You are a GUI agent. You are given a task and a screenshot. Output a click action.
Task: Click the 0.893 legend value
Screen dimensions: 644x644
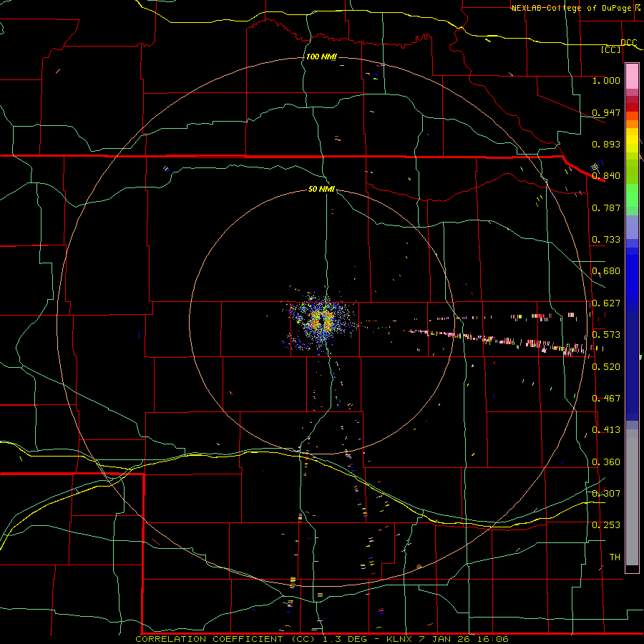606,144
